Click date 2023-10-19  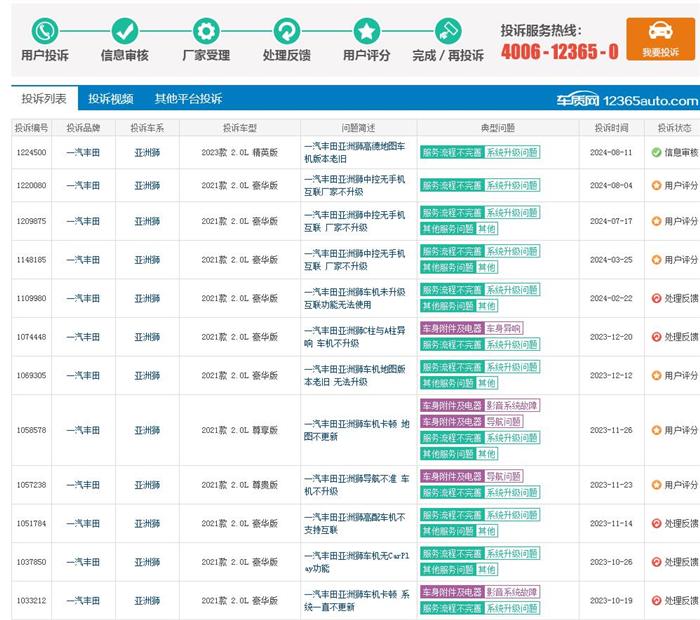click(611, 600)
